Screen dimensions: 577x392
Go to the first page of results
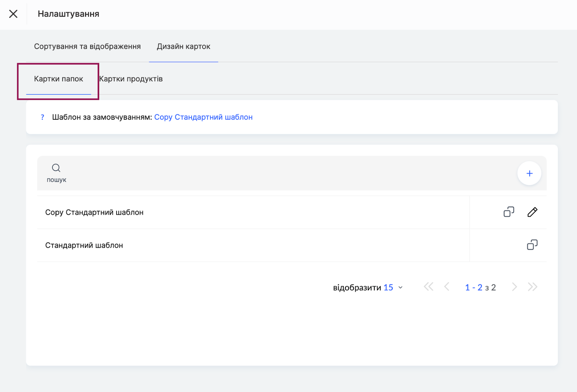[x=428, y=287]
